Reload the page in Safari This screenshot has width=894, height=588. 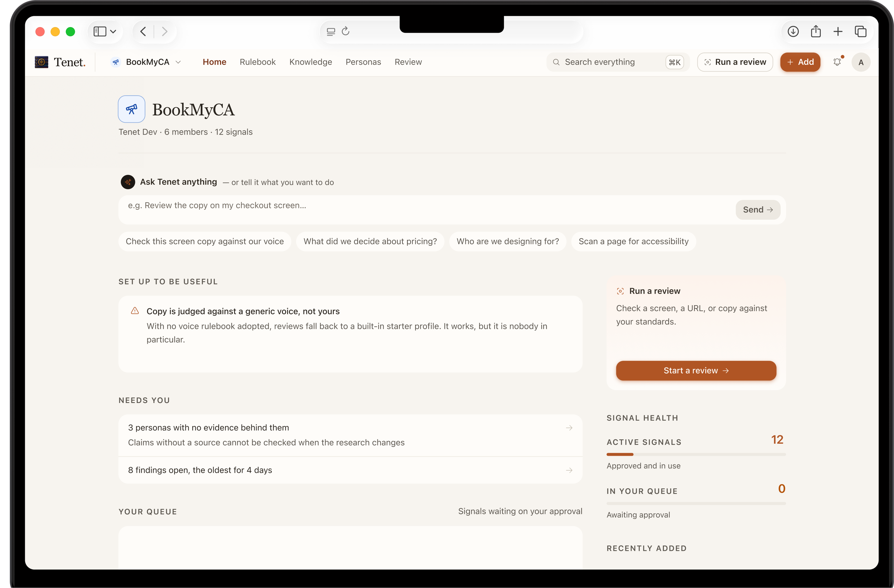(x=346, y=31)
